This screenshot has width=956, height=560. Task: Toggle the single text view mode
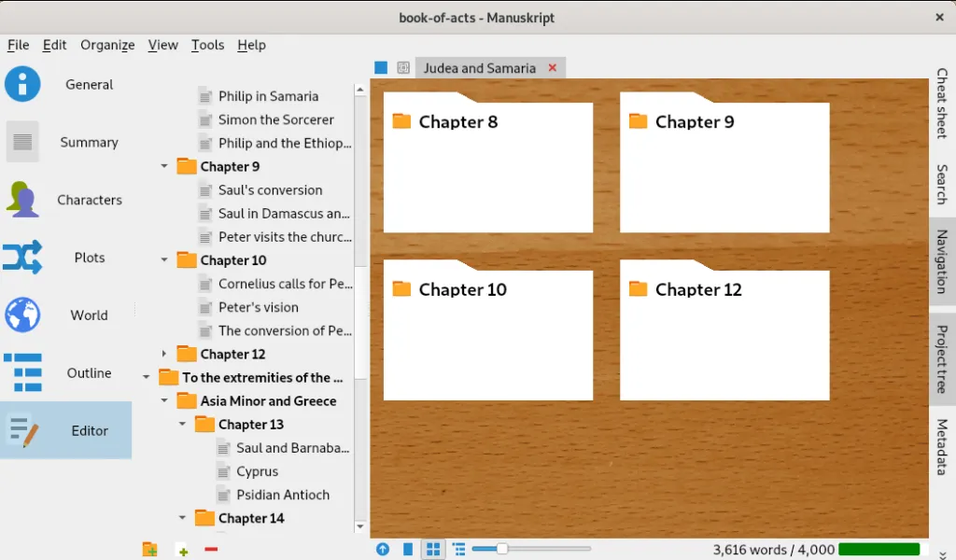point(408,550)
